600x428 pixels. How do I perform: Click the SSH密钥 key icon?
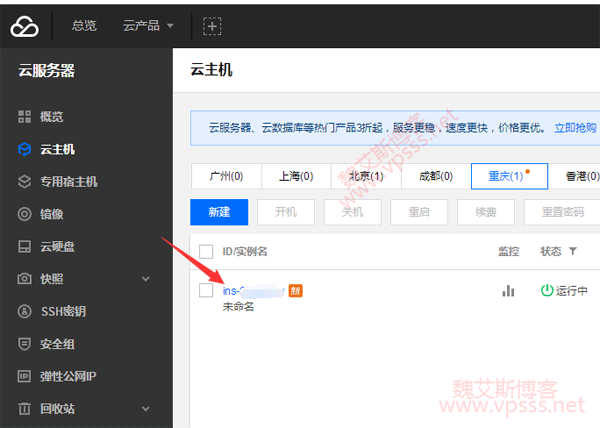[24, 311]
